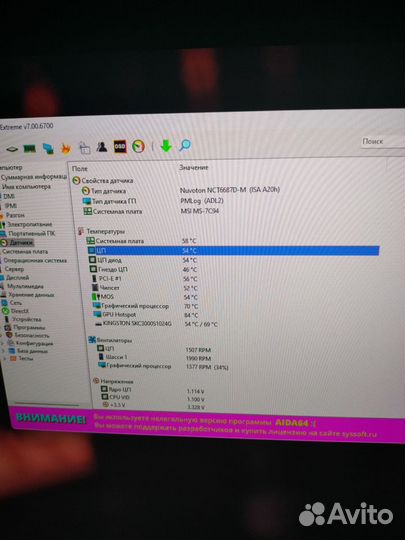The image size is (405, 540).
Task: Open the Network computers toolbar icon
Action: [48, 148]
